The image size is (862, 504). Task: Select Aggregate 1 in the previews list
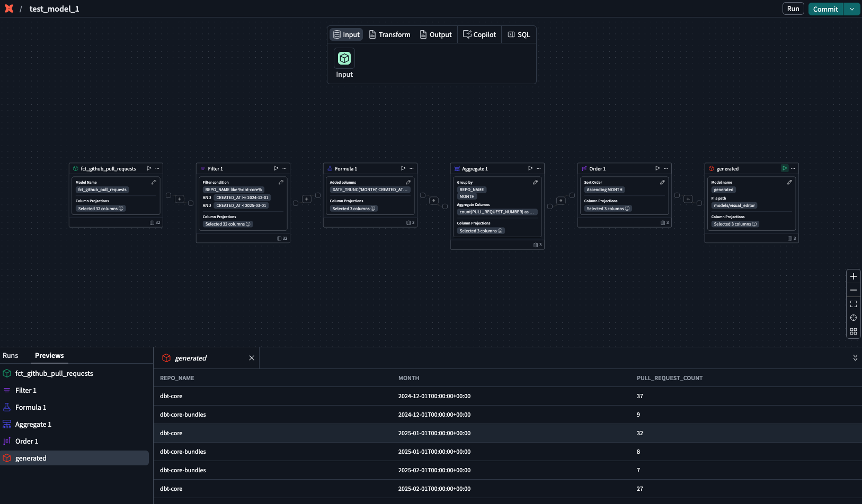33,425
